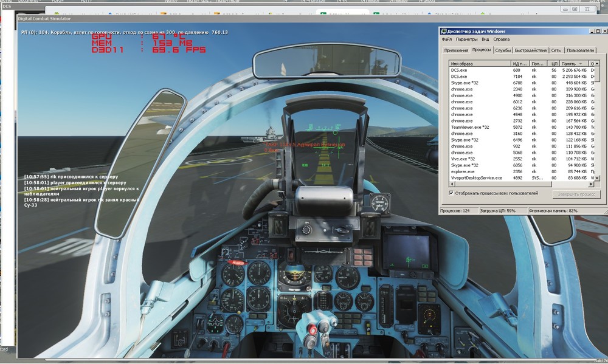
Task: Click the Digital Combat Simulator window title bar
Action: tap(229, 19)
